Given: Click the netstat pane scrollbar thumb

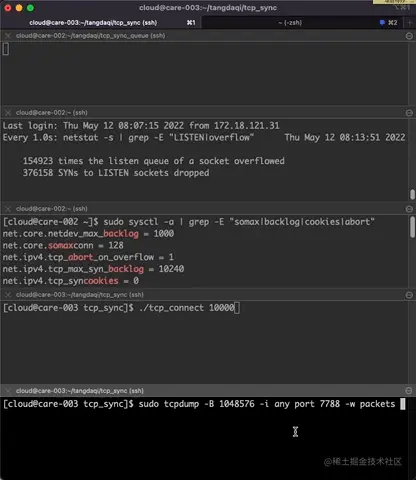Looking at the screenshot, I should pos(412,194).
